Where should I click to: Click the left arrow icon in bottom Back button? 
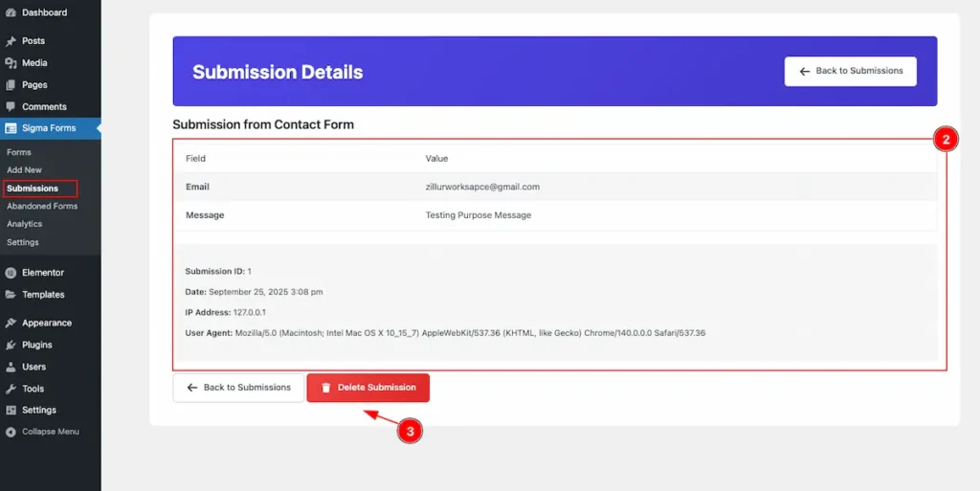[191, 388]
